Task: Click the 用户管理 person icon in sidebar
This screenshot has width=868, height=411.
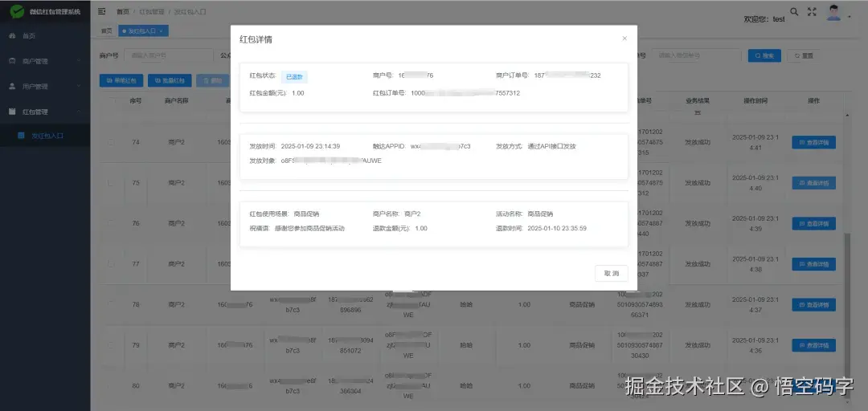Action: tap(12, 86)
